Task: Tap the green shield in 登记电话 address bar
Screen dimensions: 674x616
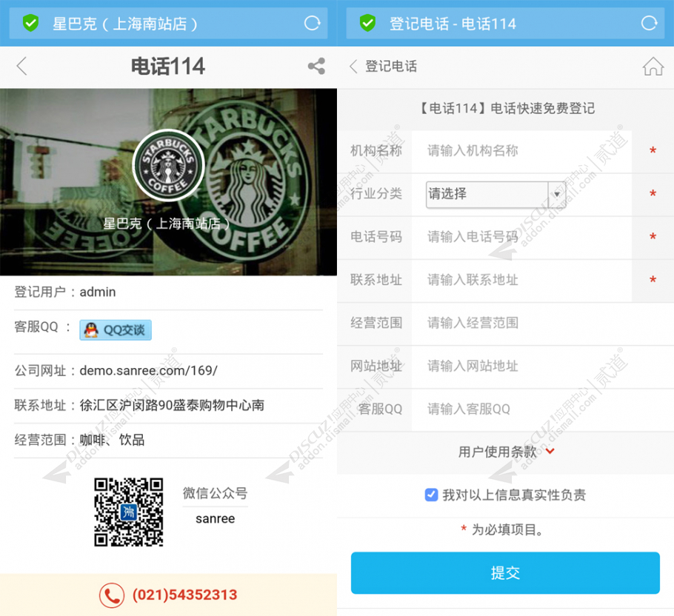Action: (x=367, y=23)
